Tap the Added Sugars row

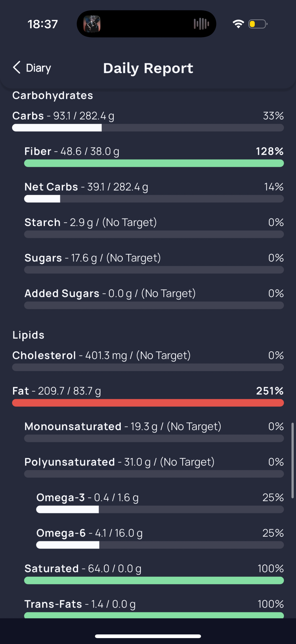pyautogui.click(x=154, y=298)
